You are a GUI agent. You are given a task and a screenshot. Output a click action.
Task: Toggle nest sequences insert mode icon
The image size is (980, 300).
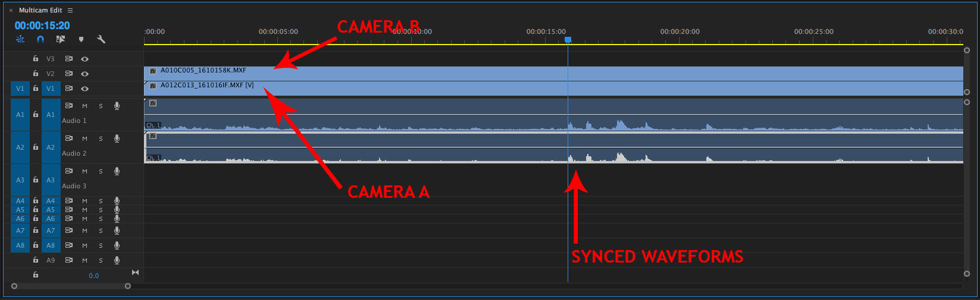click(20, 39)
